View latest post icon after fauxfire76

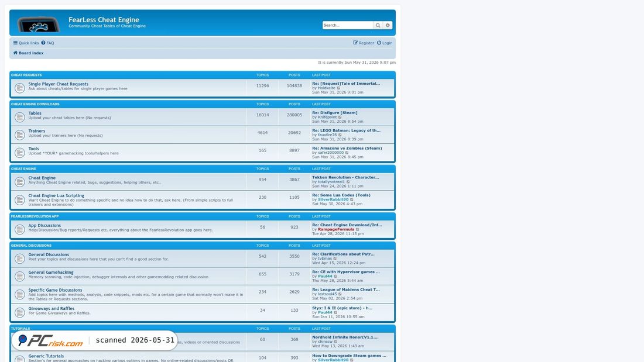click(x=340, y=135)
